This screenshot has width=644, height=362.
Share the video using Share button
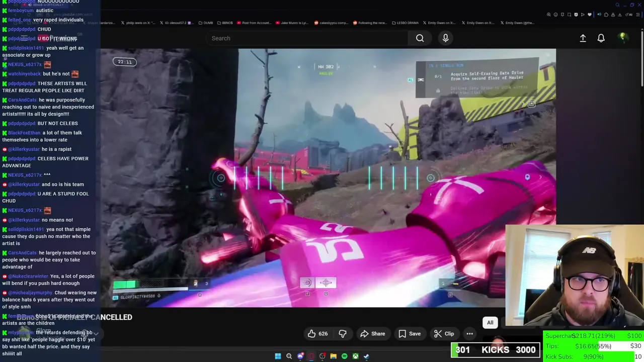coord(372,333)
